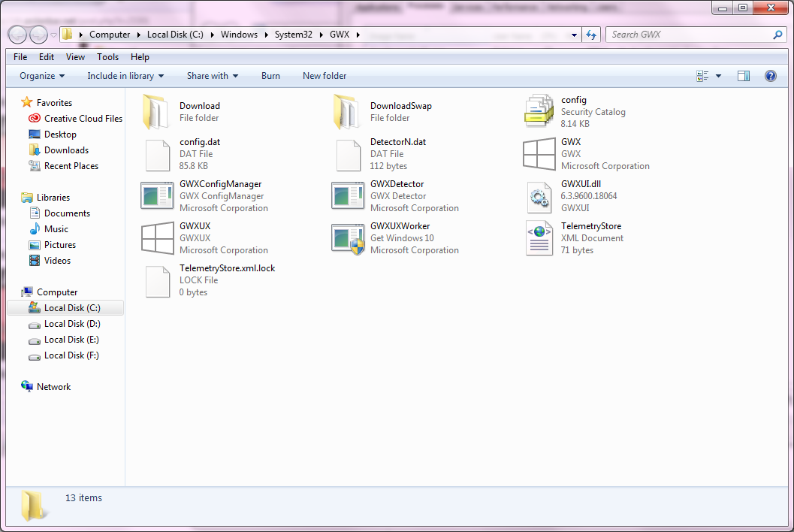This screenshot has width=794, height=532.
Task: Open the Help question mark icon
Action: 770,76
